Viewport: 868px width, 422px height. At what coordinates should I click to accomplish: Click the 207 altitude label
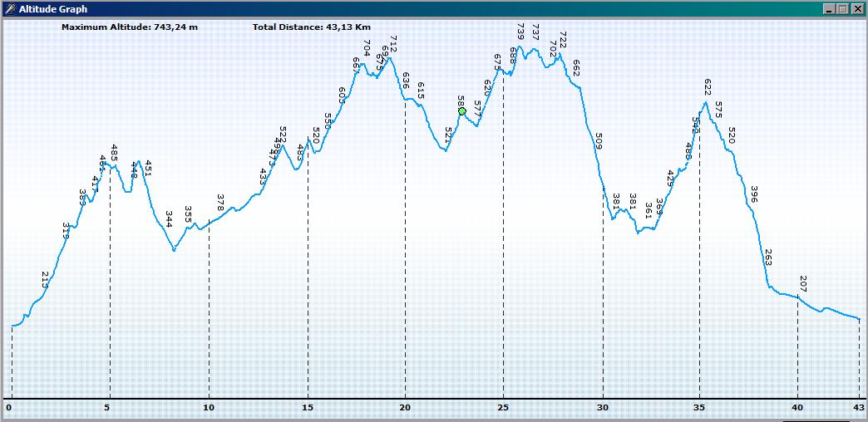point(803,284)
